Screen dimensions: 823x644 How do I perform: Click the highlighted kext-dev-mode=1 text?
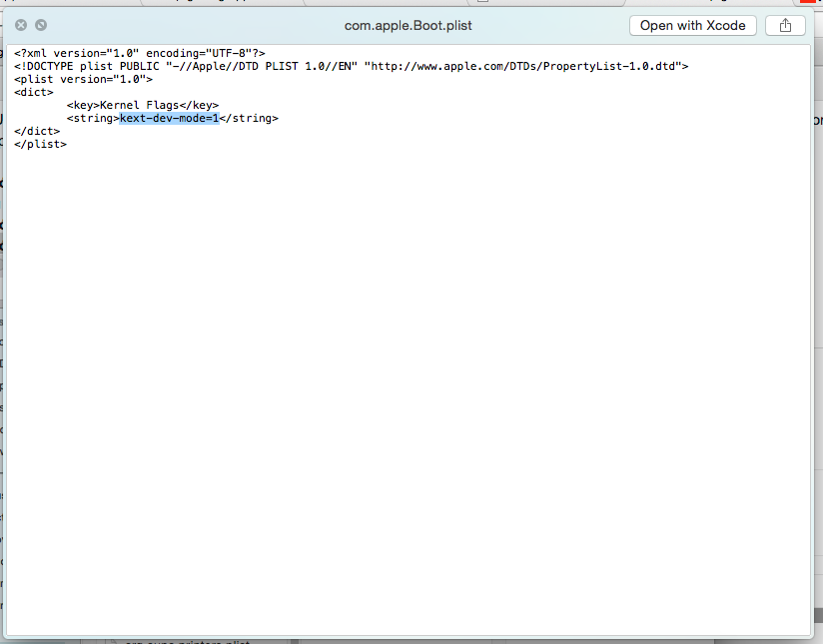[x=169, y=118]
